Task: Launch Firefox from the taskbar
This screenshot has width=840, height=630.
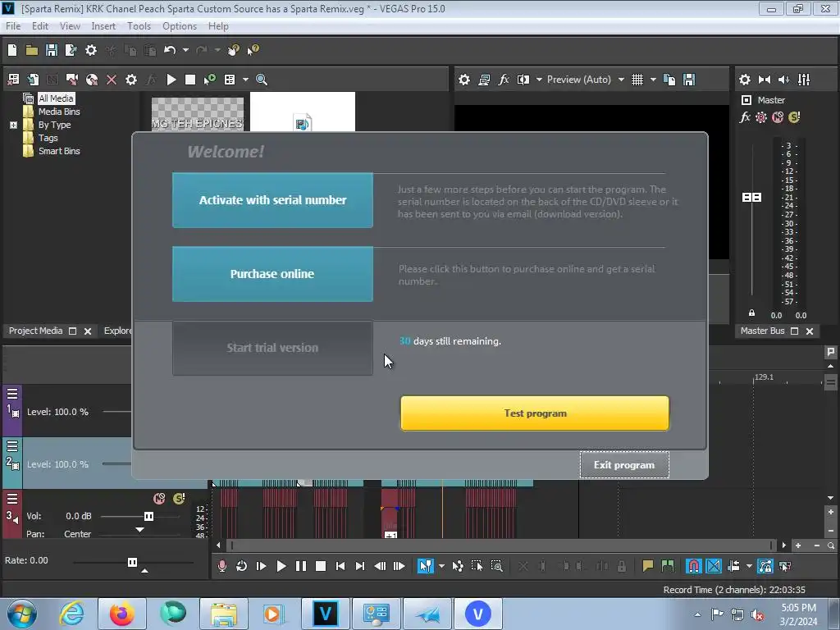Action: coord(122,614)
